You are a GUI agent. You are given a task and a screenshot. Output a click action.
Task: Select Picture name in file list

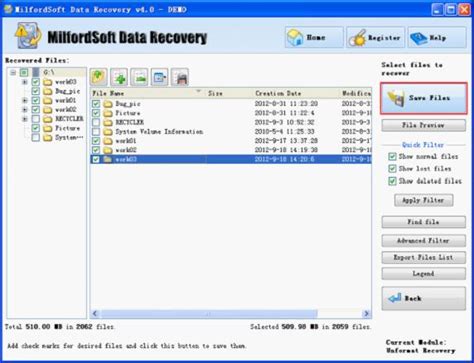click(x=128, y=113)
